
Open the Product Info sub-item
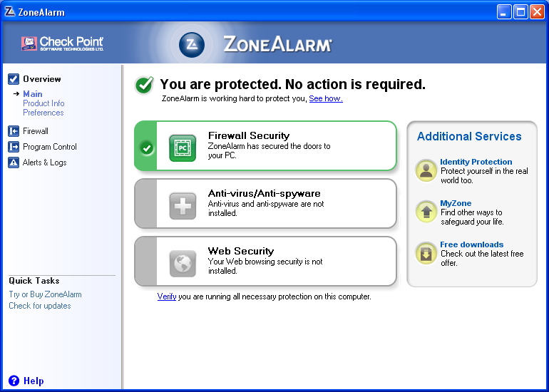point(43,103)
